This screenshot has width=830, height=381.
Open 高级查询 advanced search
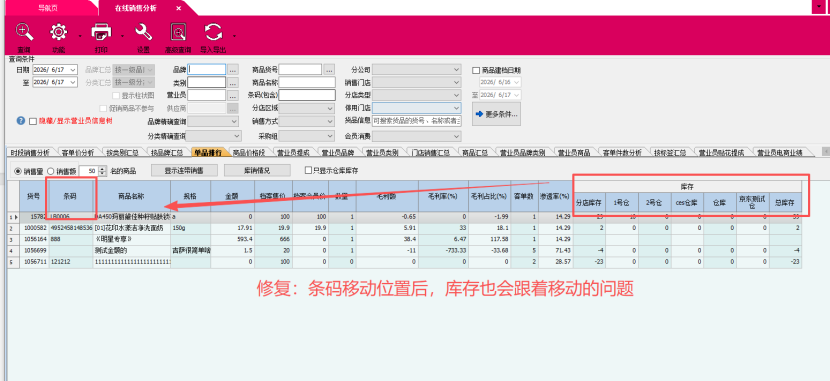tap(178, 33)
